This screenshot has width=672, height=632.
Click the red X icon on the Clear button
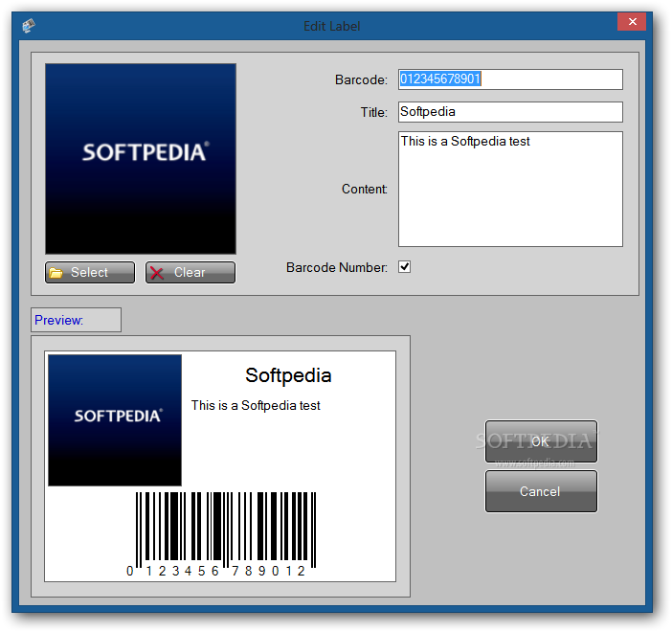[157, 273]
